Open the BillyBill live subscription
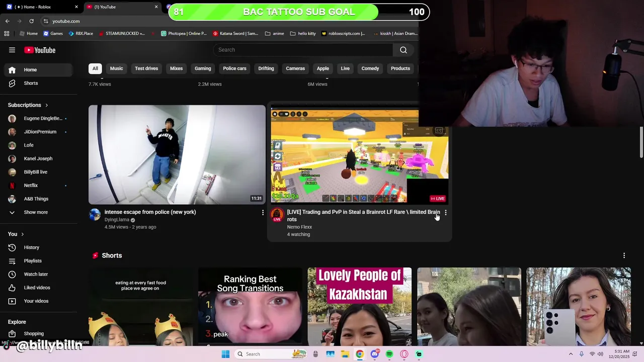The image size is (644, 362). [38, 172]
